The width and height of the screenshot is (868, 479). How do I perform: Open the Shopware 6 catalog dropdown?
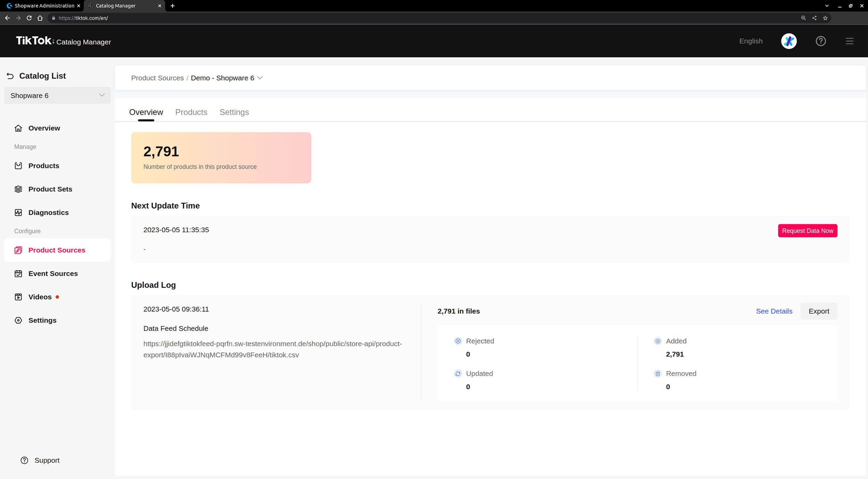coord(57,95)
